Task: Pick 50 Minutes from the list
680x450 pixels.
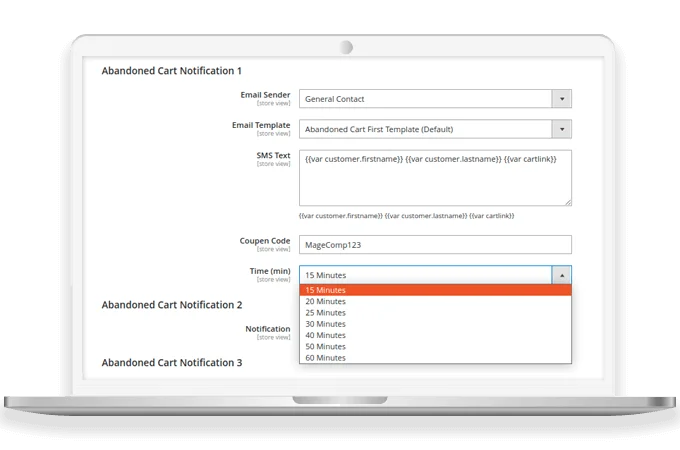Action: click(x=435, y=346)
